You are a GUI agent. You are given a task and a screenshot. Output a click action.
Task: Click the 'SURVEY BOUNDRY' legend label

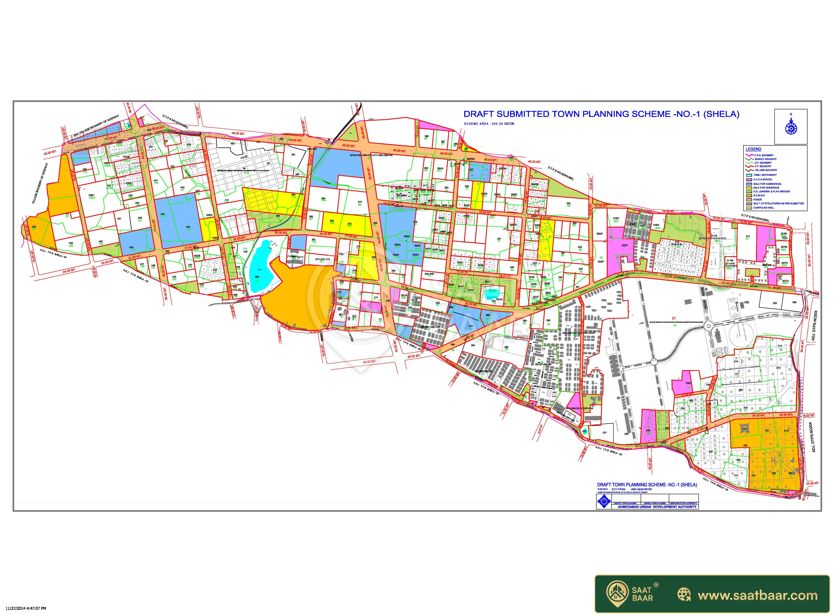(766, 159)
